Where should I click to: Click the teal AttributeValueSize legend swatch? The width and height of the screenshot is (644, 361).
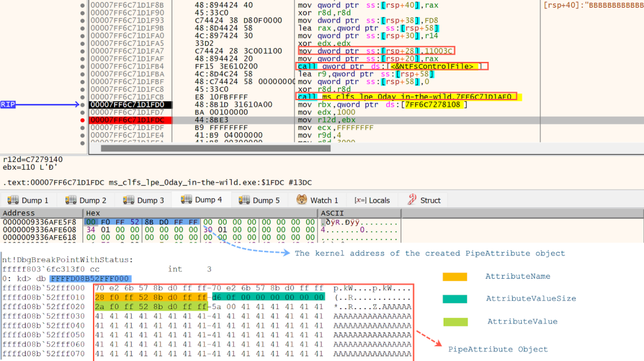coord(455,299)
